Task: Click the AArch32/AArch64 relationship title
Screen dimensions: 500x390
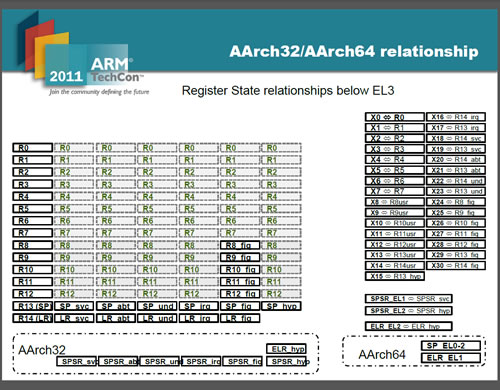Action: [x=354, y=52]
